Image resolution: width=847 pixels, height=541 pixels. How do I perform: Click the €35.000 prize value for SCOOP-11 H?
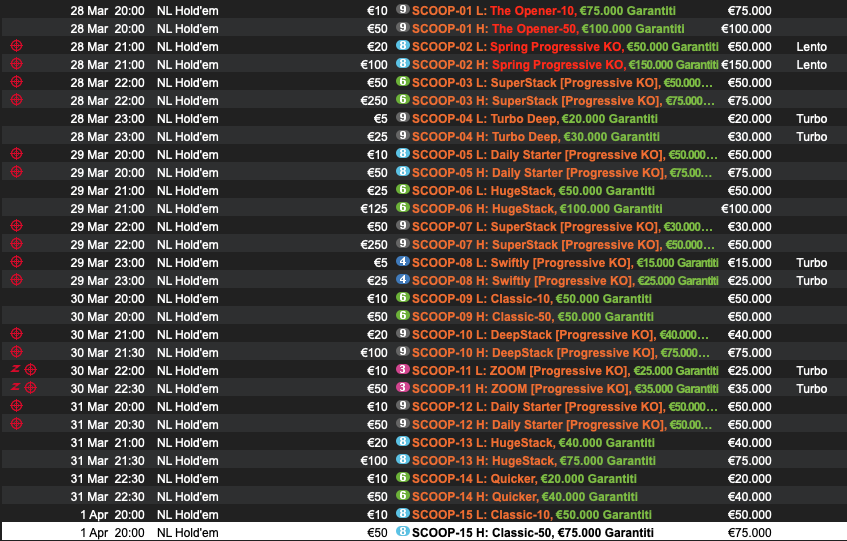click(x=749, y=389)
